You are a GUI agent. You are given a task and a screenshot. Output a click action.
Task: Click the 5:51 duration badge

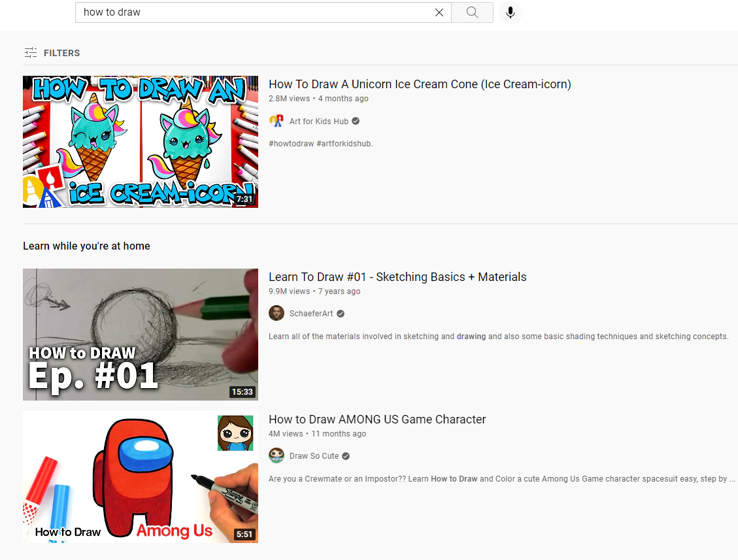pyautogui.click(x=244, y=534)
